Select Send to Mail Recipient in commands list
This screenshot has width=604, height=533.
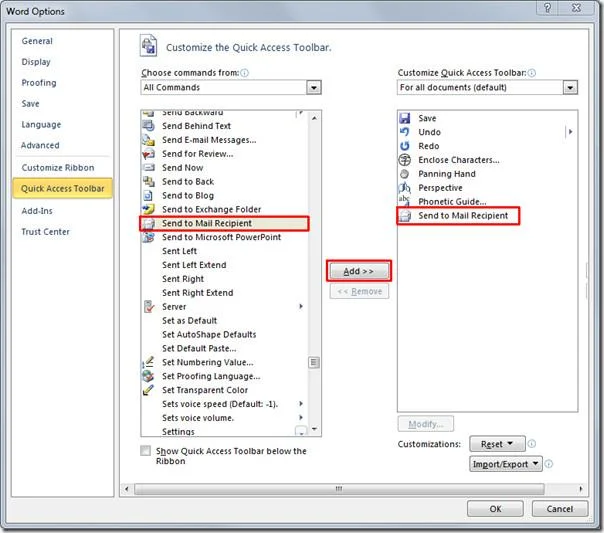[x=225, y=223]
